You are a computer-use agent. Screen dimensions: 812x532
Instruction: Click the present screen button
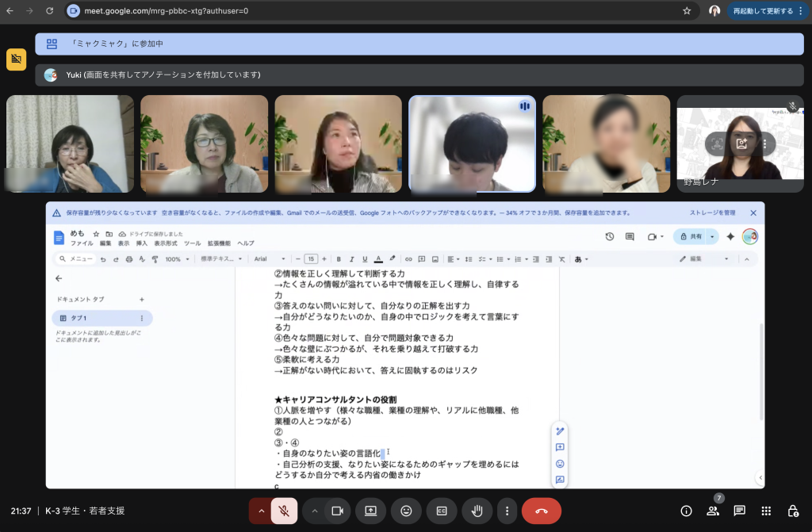[x=370, y=511]
